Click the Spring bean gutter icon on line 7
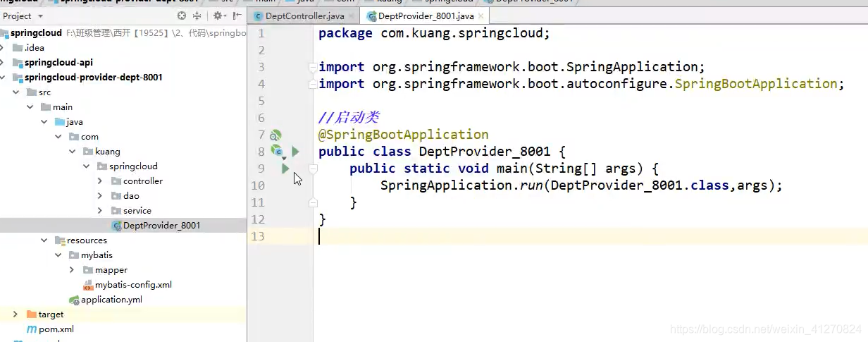Image resolution: width=868 pixels, height=342 pixels. click(275, 135)
